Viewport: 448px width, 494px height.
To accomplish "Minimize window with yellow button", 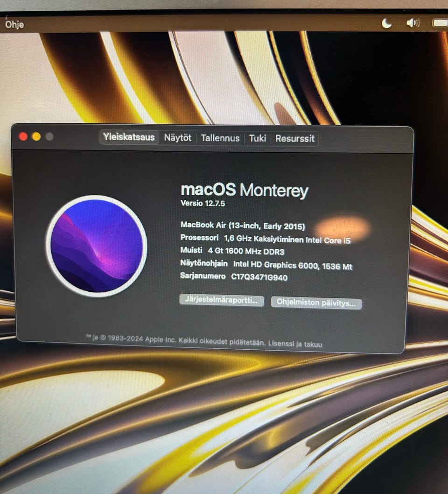I will click(x=36, y=137).
